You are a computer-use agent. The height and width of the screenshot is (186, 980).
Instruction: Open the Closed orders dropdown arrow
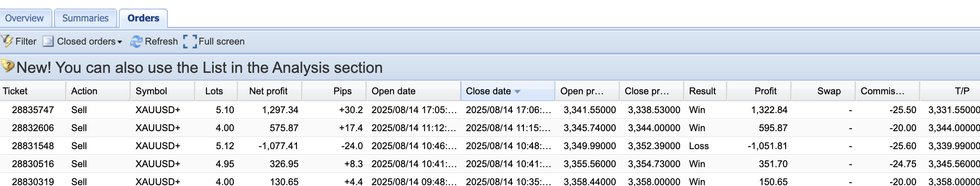(120, 42)
